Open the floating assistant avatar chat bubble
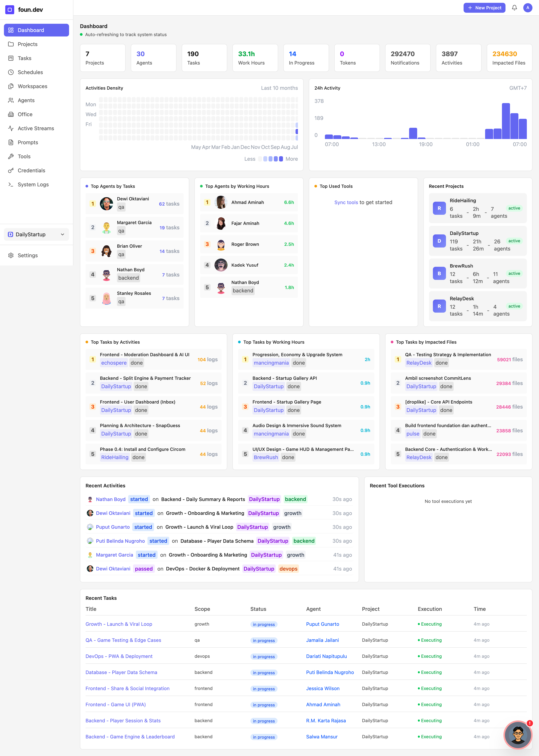The height and width of the screenshot is (756, 539). pyautogui.click(x=518, y=735)
